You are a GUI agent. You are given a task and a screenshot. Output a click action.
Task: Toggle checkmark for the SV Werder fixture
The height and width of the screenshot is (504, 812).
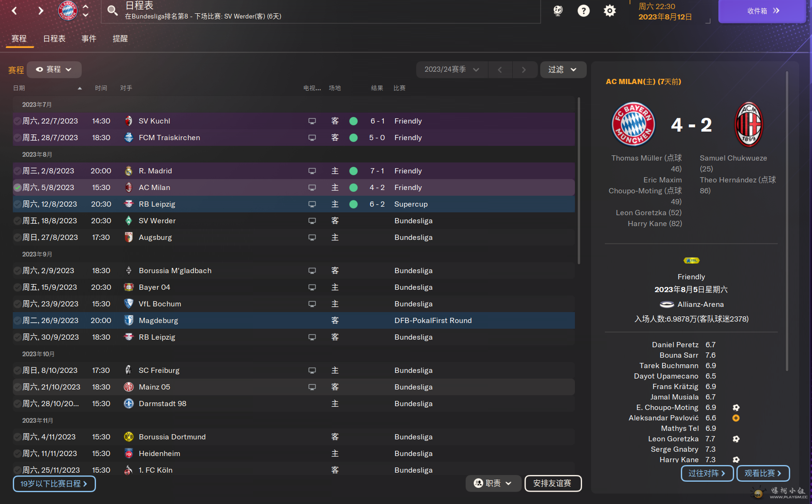17,221
